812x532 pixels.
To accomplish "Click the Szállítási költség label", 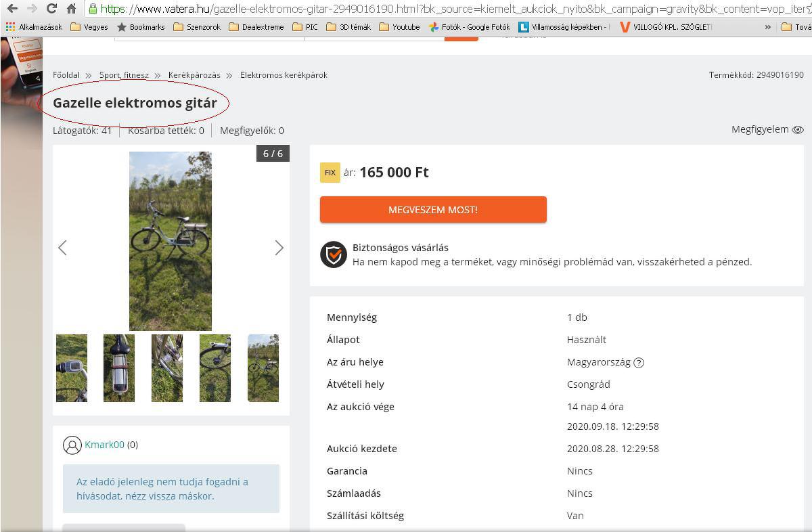I will [365, 516].
